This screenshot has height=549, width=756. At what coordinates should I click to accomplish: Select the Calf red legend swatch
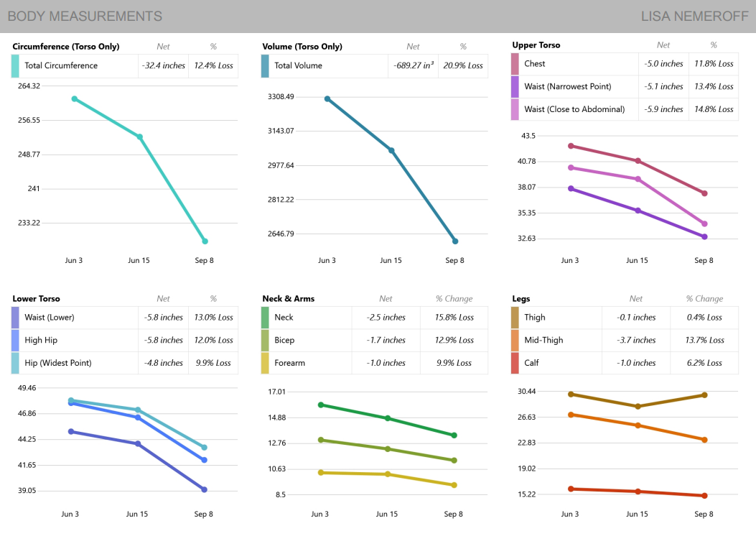point(515,363)
